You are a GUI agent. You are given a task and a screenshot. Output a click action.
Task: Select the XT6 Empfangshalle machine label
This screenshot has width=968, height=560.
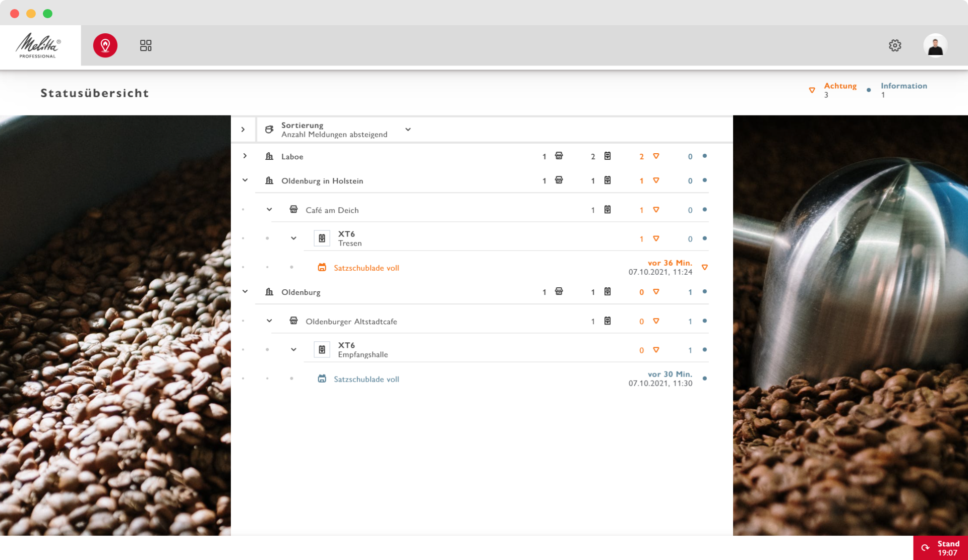363,350
